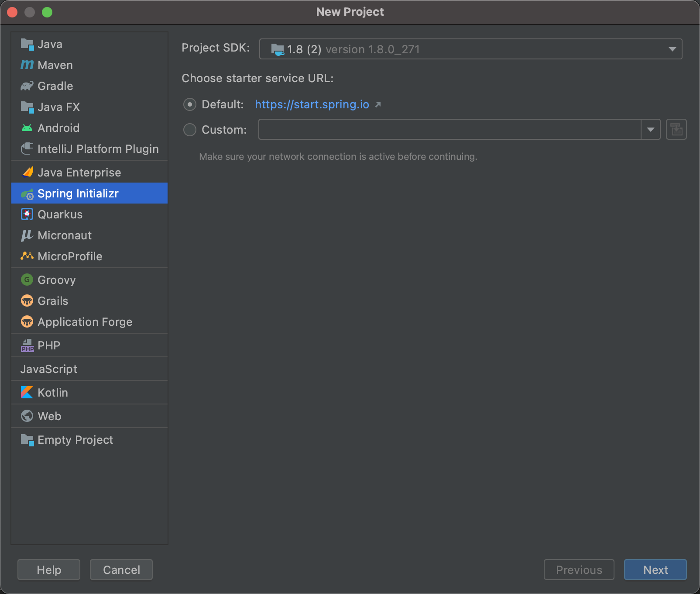Open the Project SDK dropdown
The height and width of the screenshot is (594, 700).
[672, 49]
